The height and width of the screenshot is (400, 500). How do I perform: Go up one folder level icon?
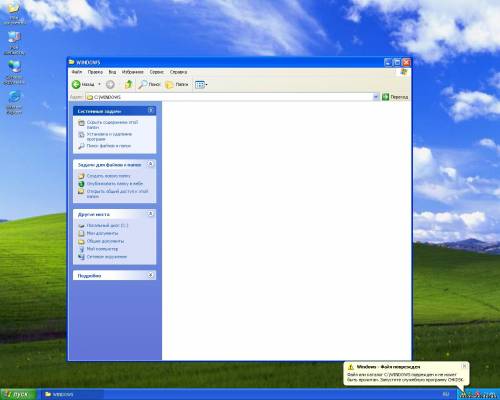pos(128,84)
